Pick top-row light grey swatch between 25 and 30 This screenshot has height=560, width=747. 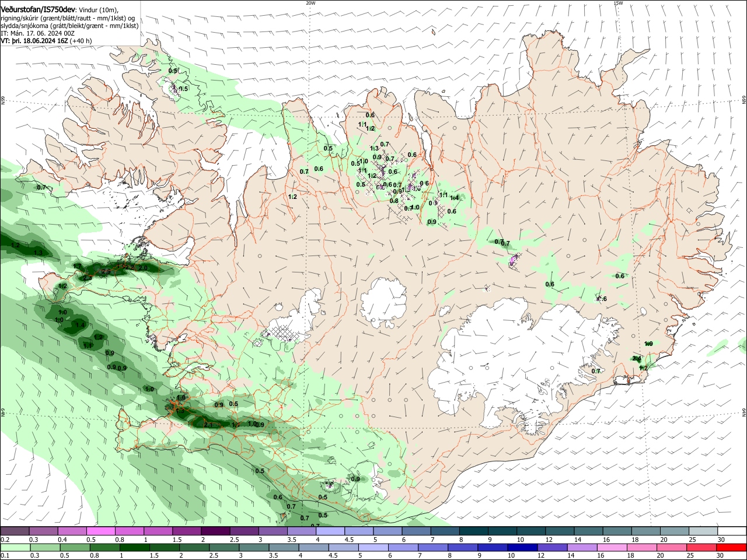704,531
